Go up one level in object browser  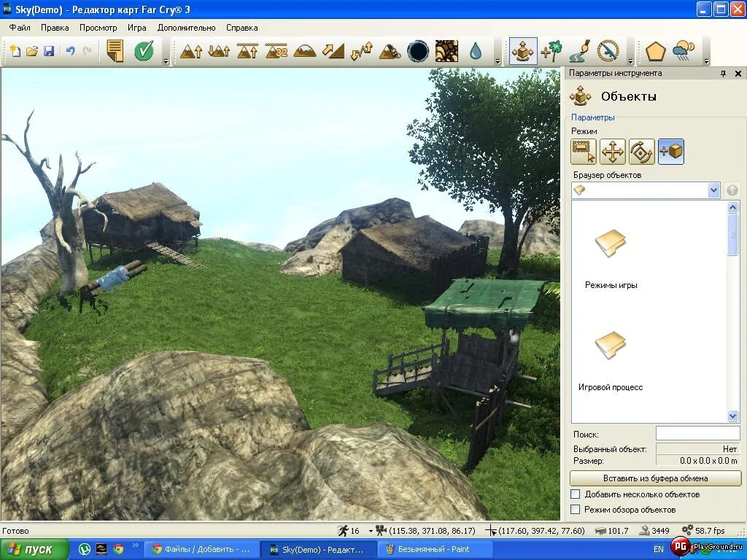(732, 190)
